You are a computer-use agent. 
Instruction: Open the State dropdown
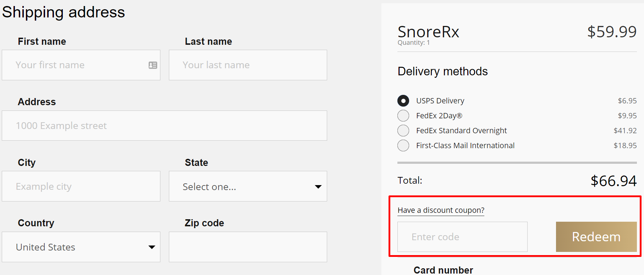click(x=248, y=186)
